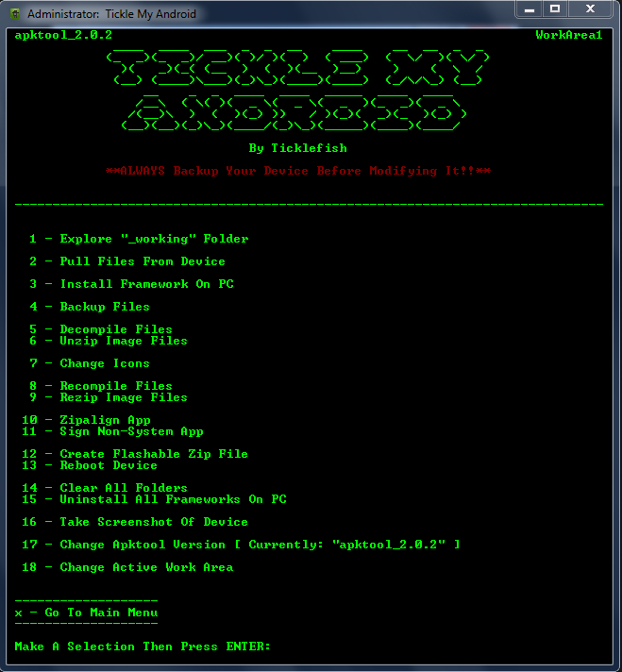
Task: Click option 18 'Change Active Work Area'
Action: click(x=127, y=567)
